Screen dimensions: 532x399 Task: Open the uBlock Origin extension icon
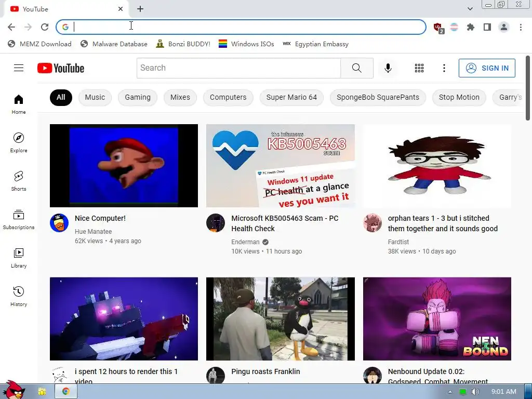[x=438, y=27]
